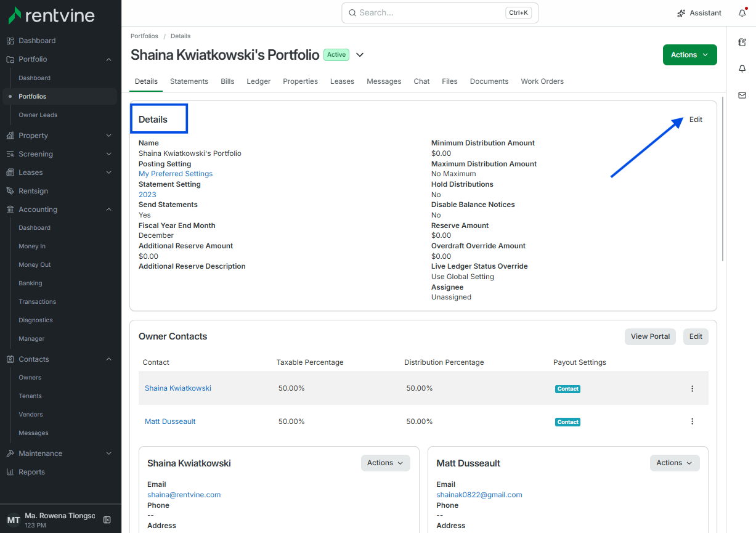Switch to the Statements tab
This screenshot has height=533, width=756.
(189, 81)
